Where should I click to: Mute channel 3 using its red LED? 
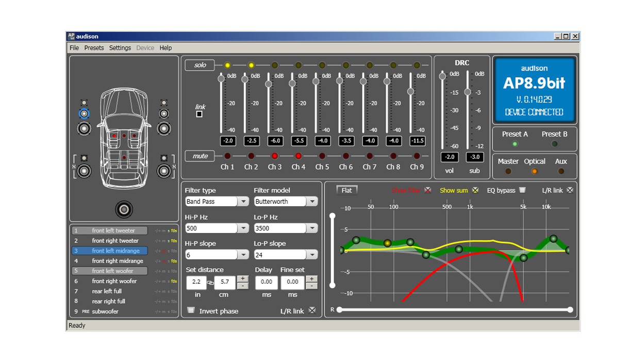274,156
